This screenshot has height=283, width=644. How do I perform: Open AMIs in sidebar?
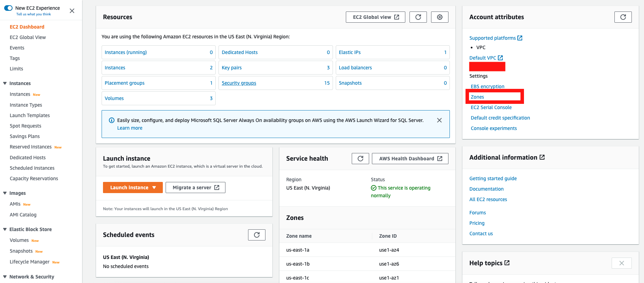coord(15,204)
